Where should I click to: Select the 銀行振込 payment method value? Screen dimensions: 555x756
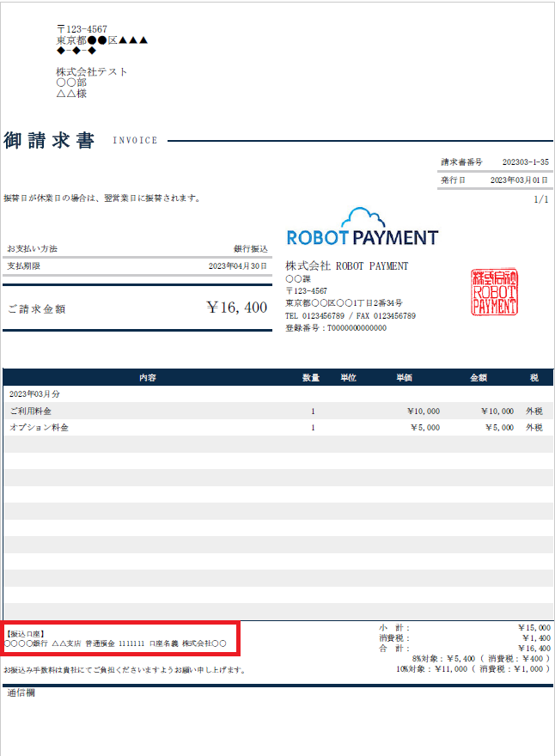[251, 248]
